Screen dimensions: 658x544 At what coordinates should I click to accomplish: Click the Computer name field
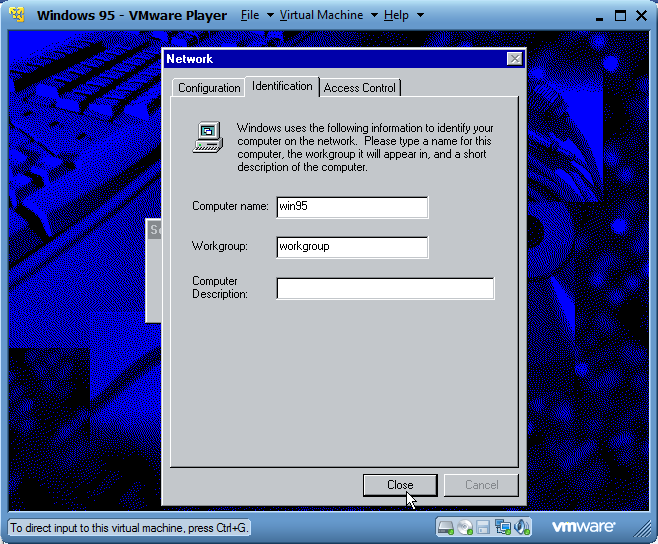point(352,207)
